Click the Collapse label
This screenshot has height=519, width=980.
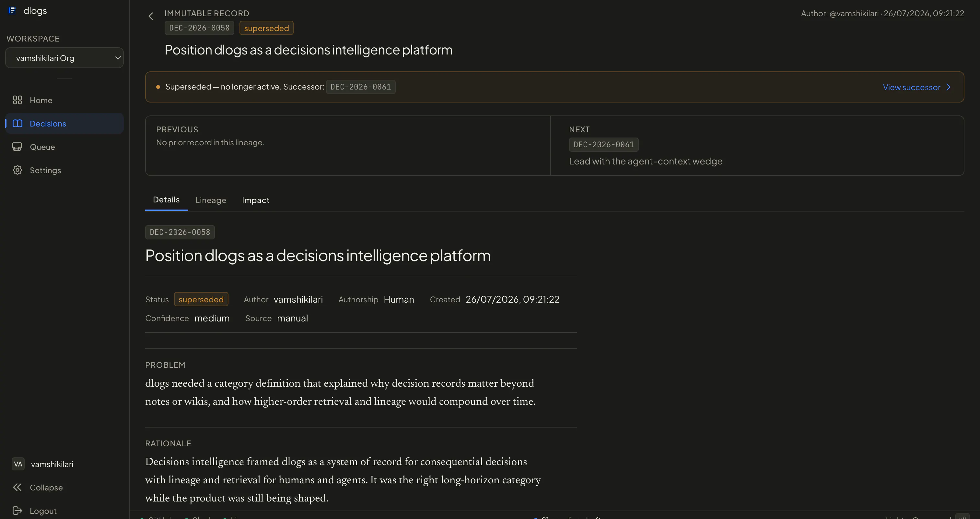pyautogui.click(x=46, y=488)
